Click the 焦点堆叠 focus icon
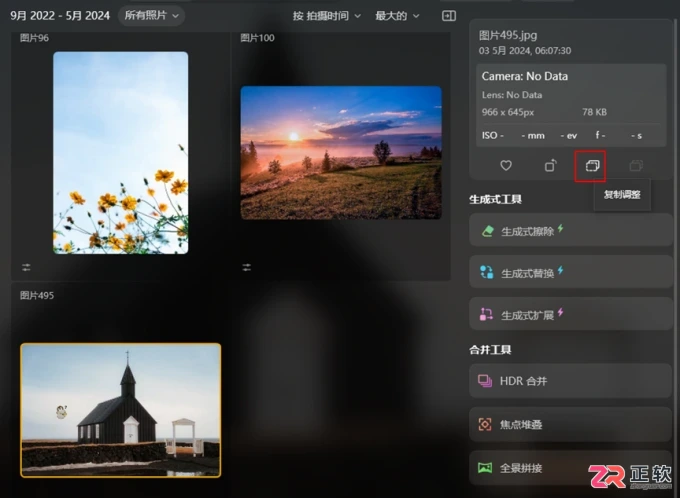 485,424
